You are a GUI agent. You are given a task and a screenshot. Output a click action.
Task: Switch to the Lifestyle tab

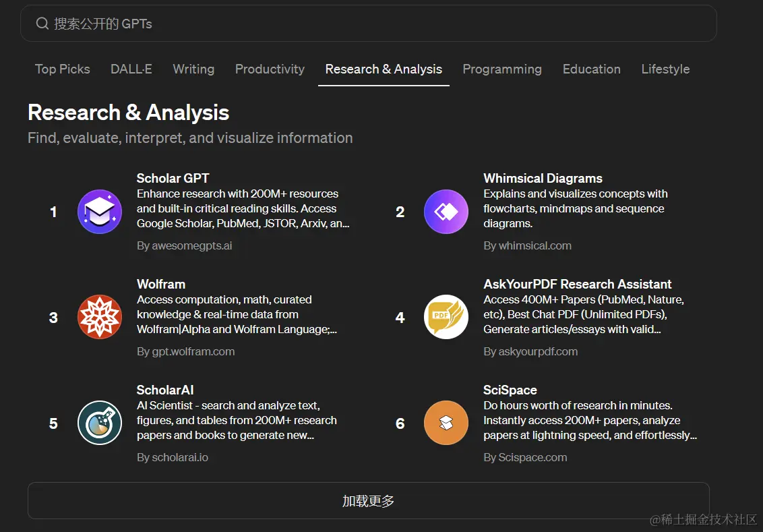pyautogui.click(x=666, y=69)
